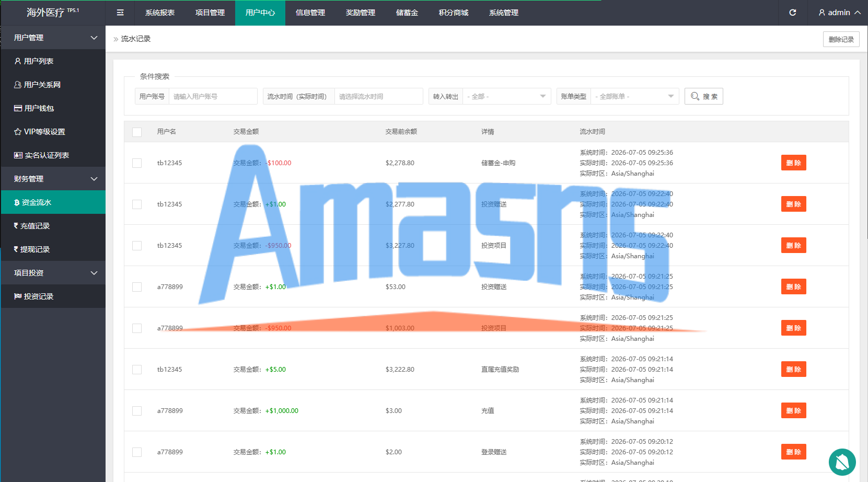868x482 pixels.
Task: Open the 奖励管理 top menu
Action: [361, 13]
